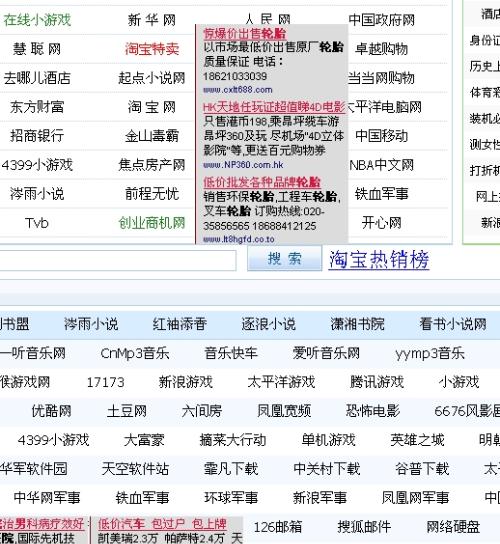Open 太平洋电脑网 link
This screenshot has width=500, height=544.
click(x=384, y=107)
